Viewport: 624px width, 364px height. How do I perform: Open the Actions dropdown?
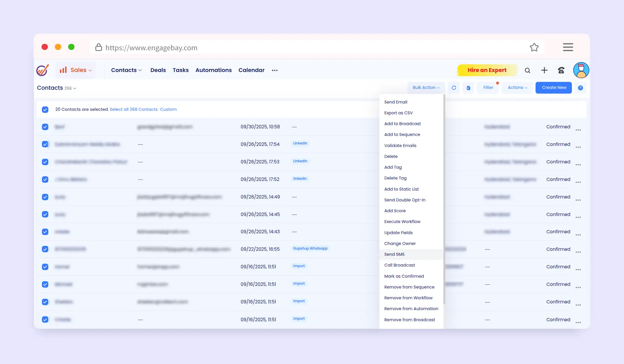pyautogui.click(x=517, y=88)
